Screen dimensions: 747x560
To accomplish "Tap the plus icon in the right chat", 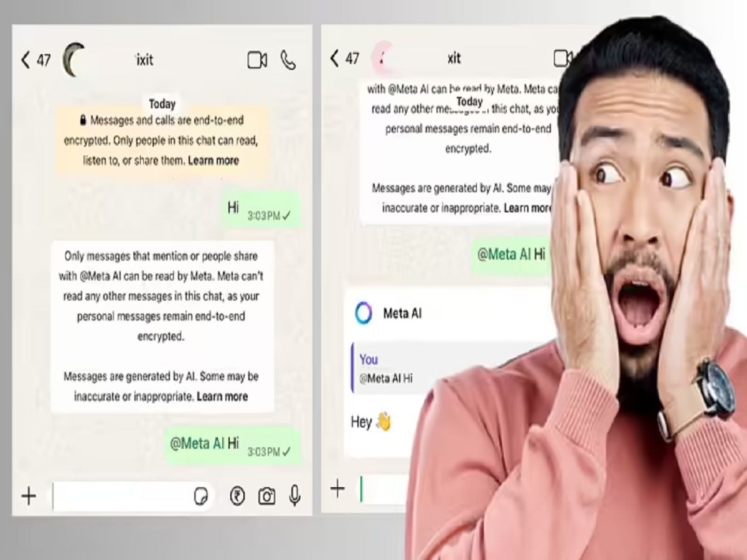I will (337, 488).
